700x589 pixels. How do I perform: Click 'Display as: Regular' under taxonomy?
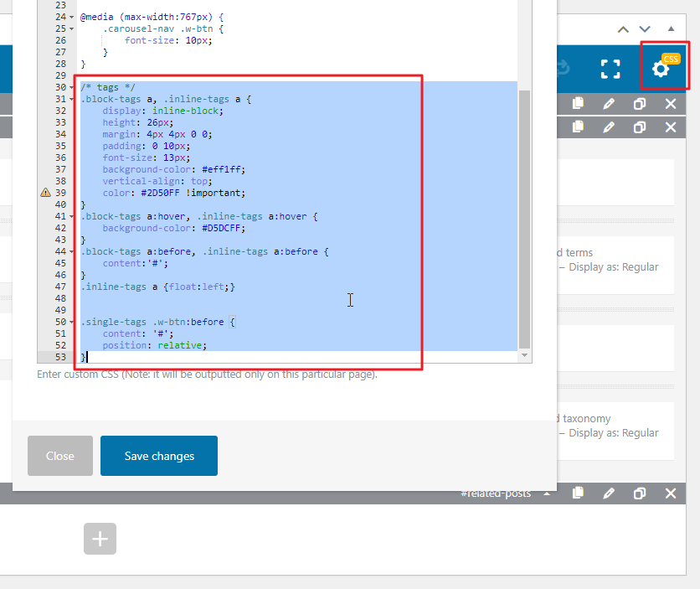[x=614, y=432]
